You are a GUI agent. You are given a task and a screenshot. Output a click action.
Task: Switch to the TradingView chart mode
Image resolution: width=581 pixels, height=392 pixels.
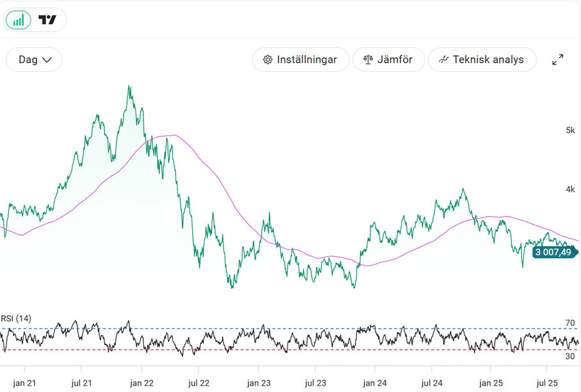pos(47,20)
